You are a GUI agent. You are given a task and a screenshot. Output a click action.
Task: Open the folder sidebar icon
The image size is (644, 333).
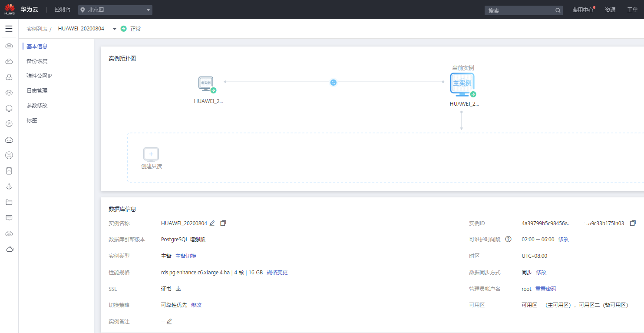(x=9, y=202)
